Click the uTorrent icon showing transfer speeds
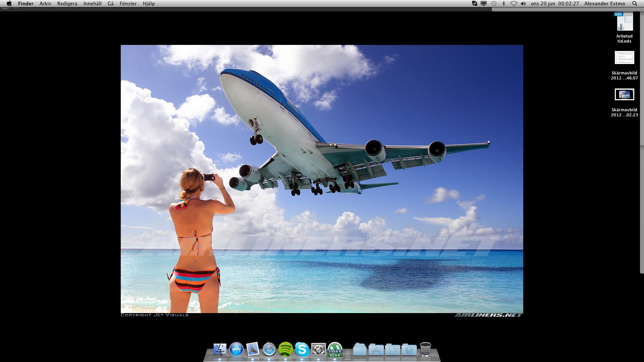This screenshot has height=362, width=644. 335,349
